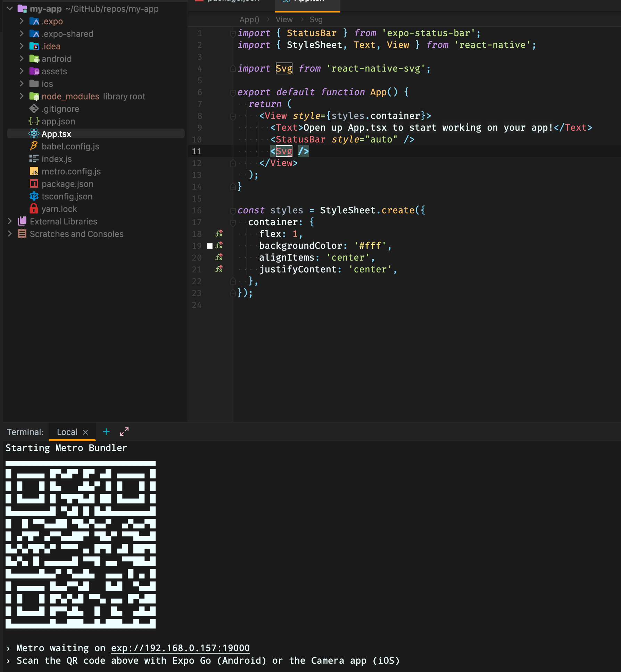Click the Babel icon of babel.config.js
Screen dimensions: 621x672
34,146
